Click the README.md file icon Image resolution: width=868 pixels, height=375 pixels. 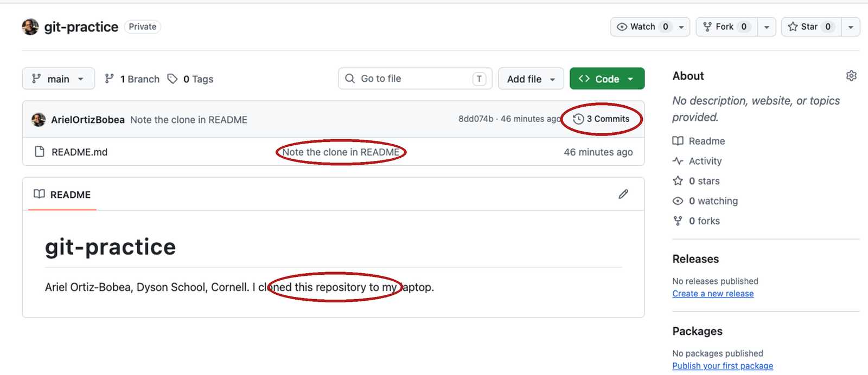(39, 152)
